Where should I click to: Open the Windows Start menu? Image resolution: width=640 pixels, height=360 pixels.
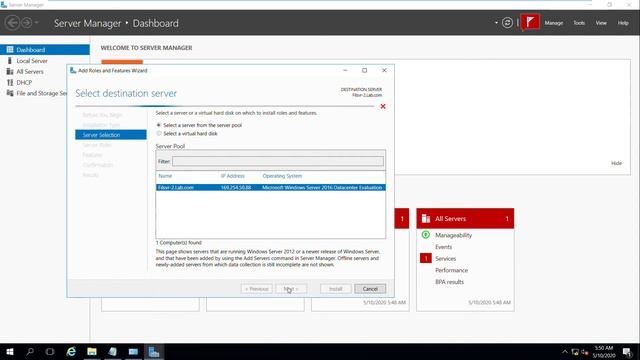[10, 351]
